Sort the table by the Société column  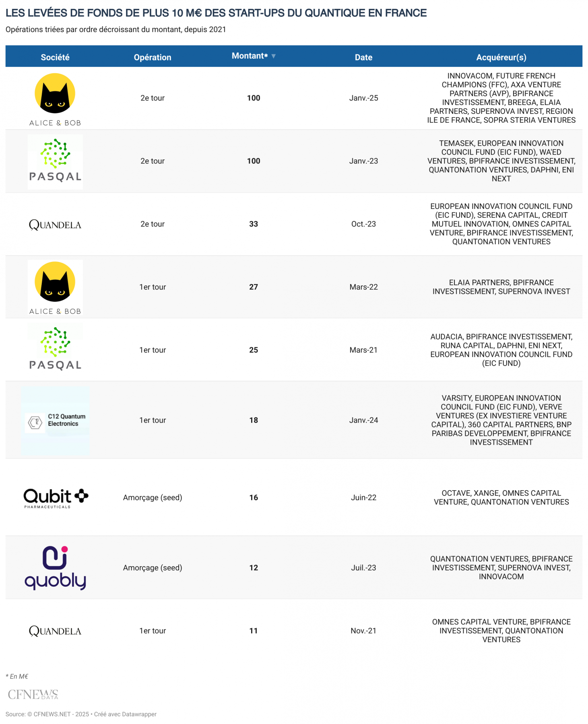click(x=55, y=57)
